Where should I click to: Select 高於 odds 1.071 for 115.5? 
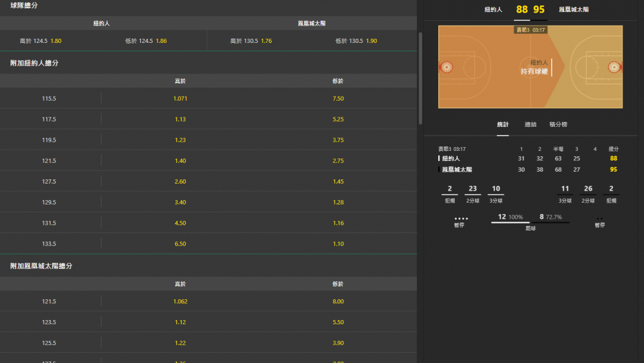(180, 98)
